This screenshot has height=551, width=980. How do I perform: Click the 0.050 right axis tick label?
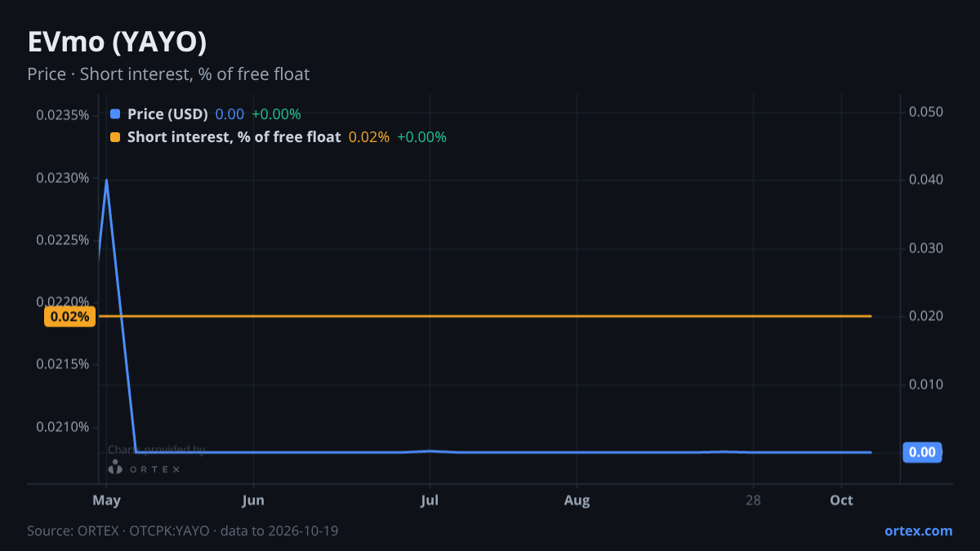click(x=926, y=111)
